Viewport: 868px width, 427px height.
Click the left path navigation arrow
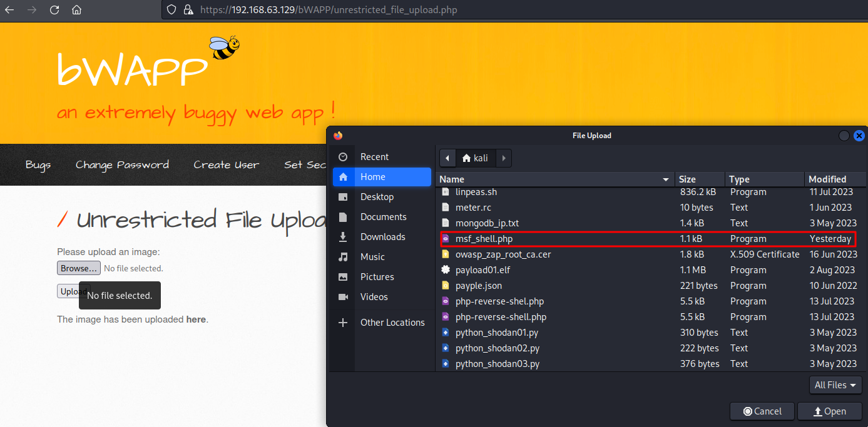click(447, 158)
